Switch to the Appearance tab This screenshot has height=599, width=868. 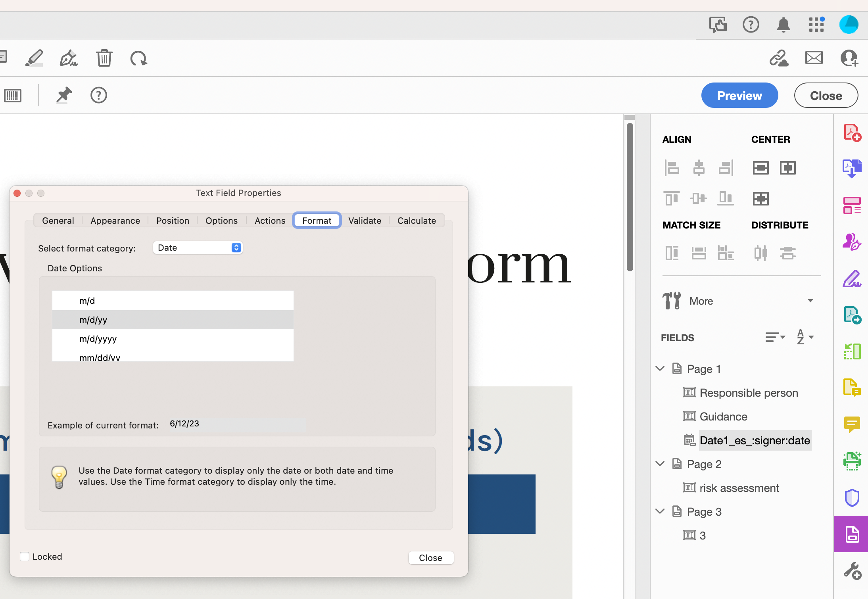(115, 220)
